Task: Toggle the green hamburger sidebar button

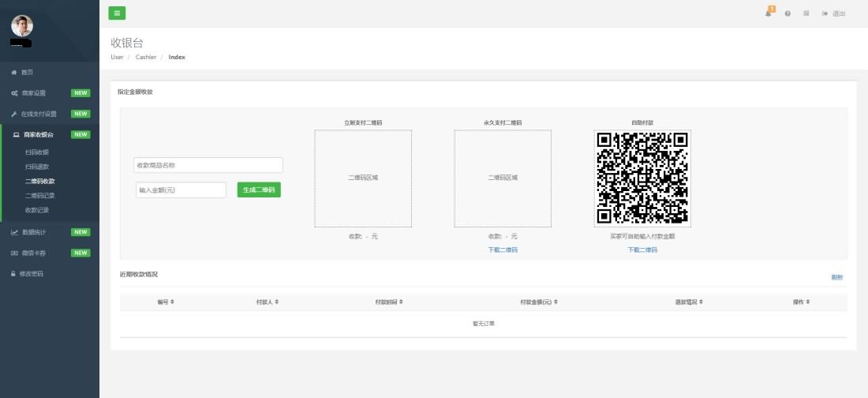Action: point(117,13)
